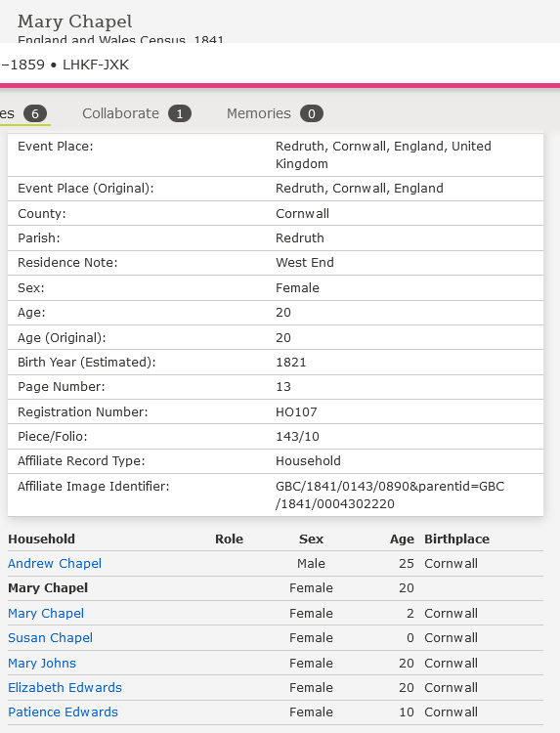Click the Household column header

coord(42,539)
